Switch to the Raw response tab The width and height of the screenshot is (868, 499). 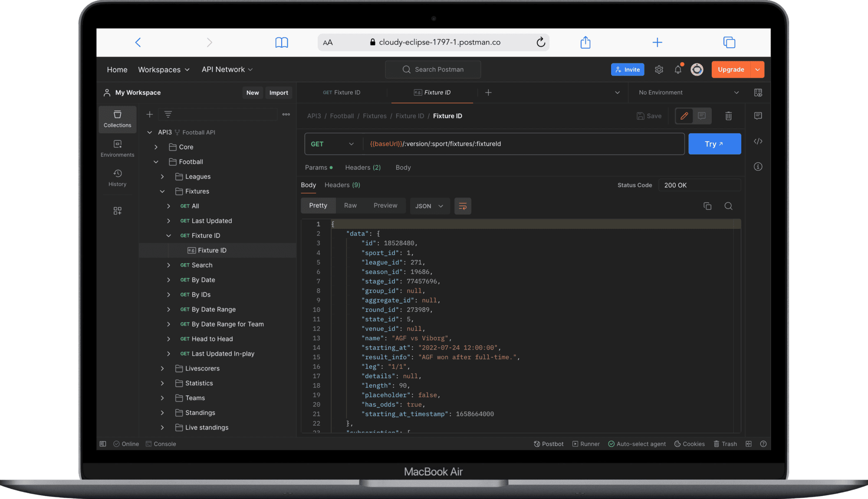click(350, 205)
